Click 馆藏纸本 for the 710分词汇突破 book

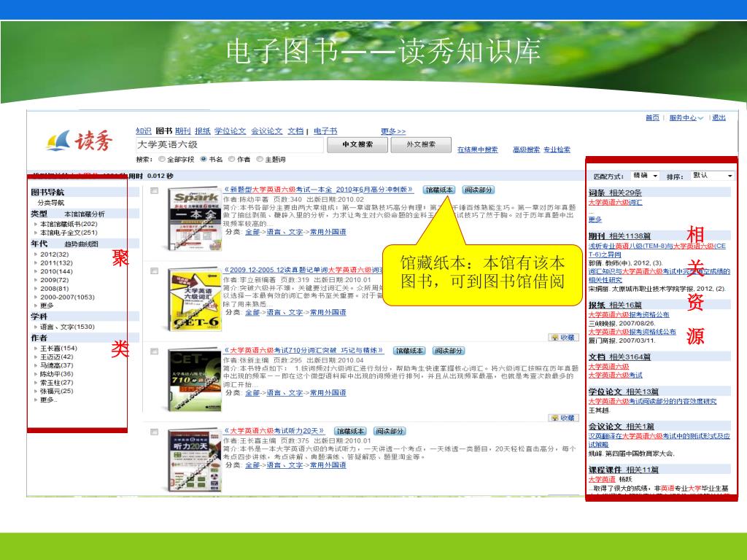(409, 351)
